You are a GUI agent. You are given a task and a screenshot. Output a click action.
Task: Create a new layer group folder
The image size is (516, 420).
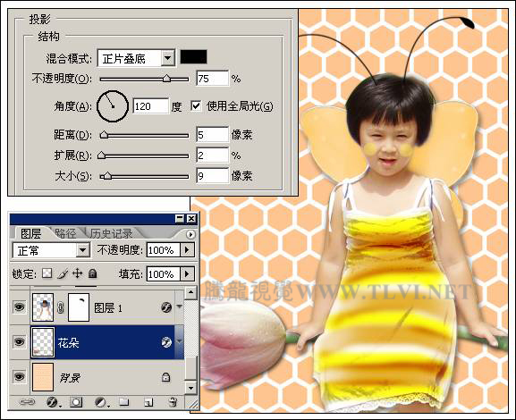123,402
